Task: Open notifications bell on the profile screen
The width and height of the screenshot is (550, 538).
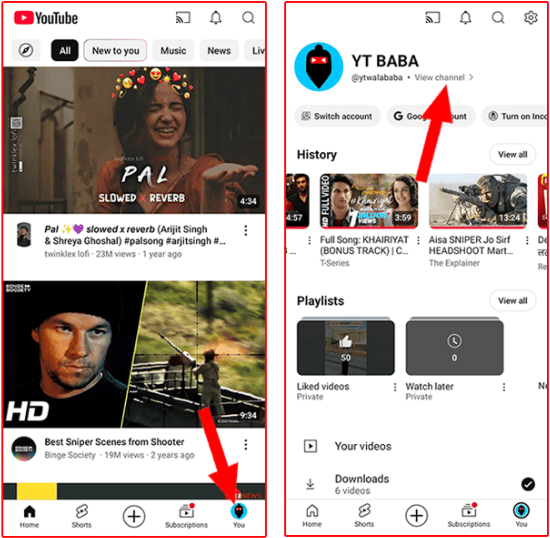Action: [465, 17]
